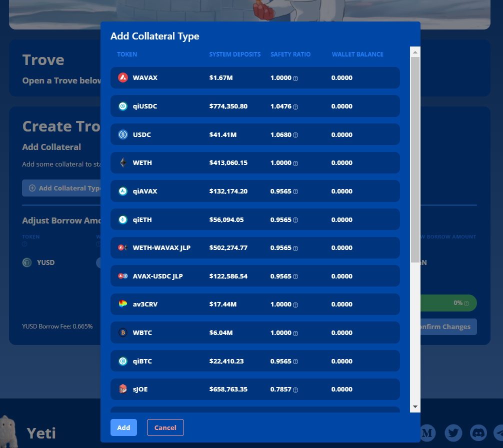Select the USDC name text

(142, 134)
